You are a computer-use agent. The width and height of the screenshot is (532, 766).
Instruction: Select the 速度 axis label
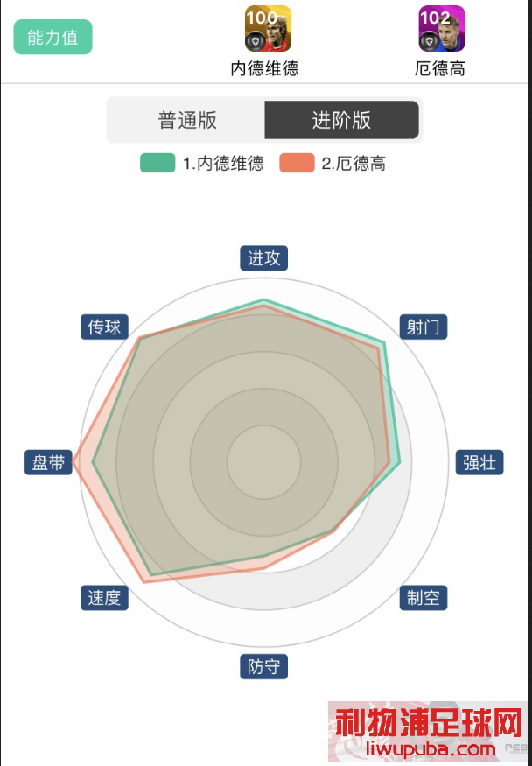pos(104,598)
